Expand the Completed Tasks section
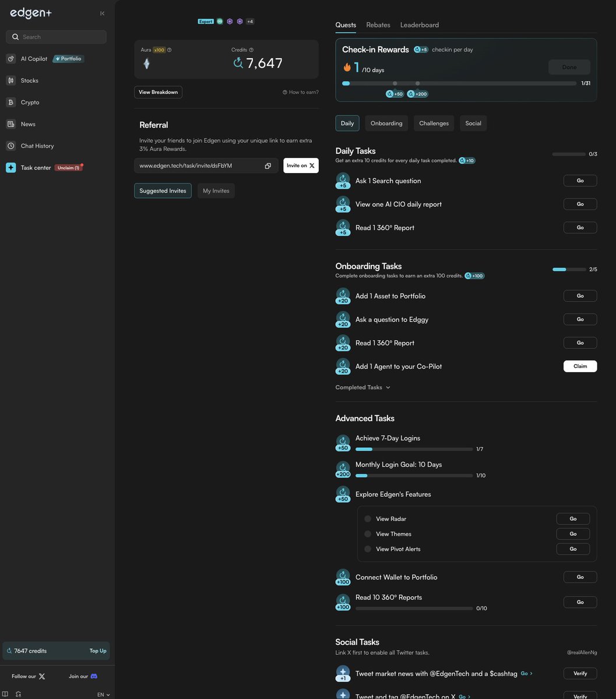 (x=362, y=387)
